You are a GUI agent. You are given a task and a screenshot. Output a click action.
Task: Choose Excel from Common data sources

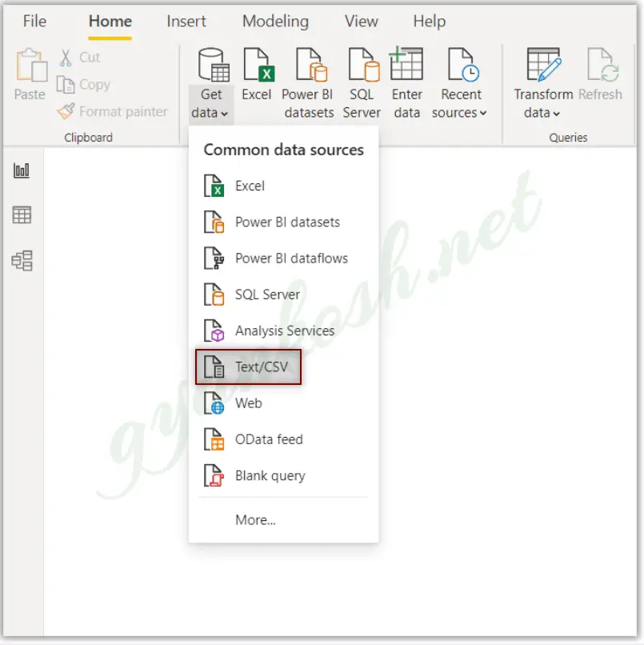tap(284, 186)
